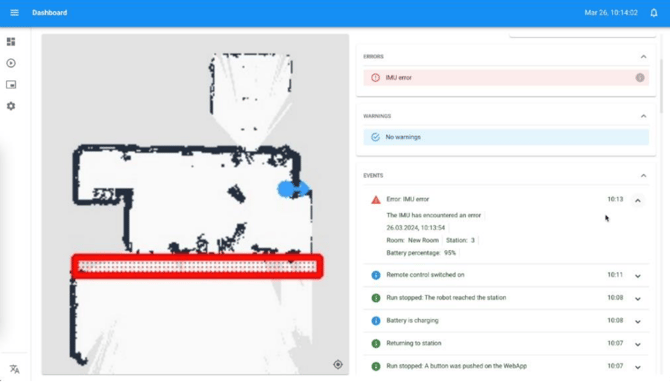Click the date and time display

click(611, 13)
